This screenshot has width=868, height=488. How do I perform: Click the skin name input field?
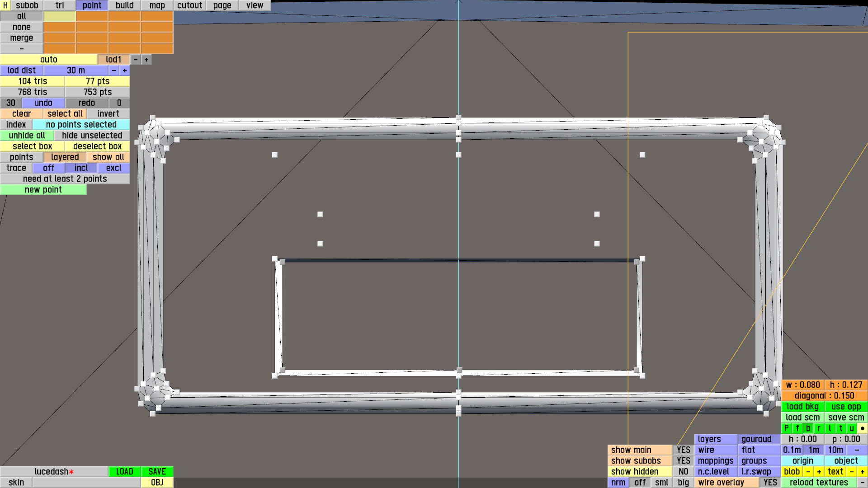coord(86,482)
